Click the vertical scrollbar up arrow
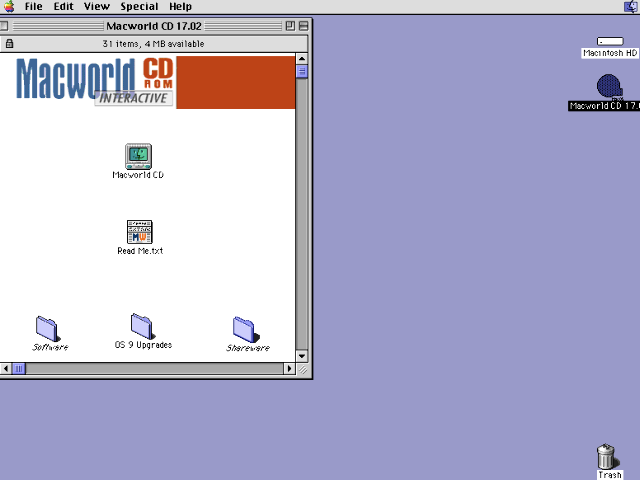 click(x=302, y=59)
